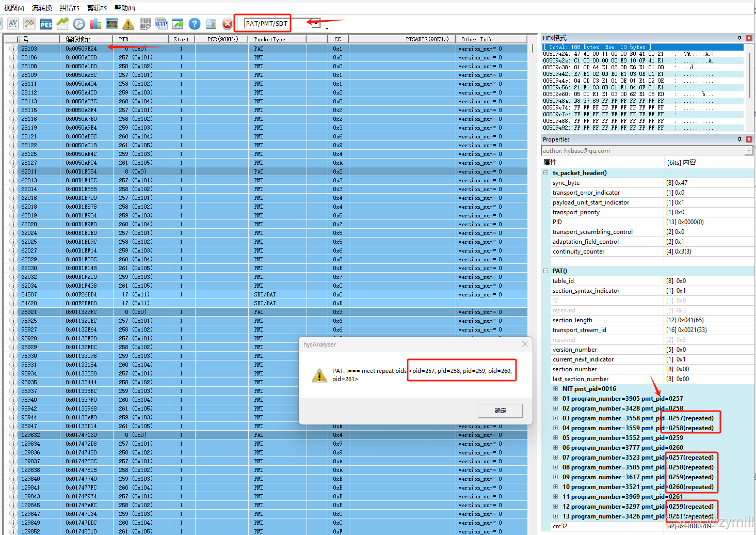Select the Total: 188 bytes hex header row
Viewport: 756px width, 535px height.
(x=642, y=47)
